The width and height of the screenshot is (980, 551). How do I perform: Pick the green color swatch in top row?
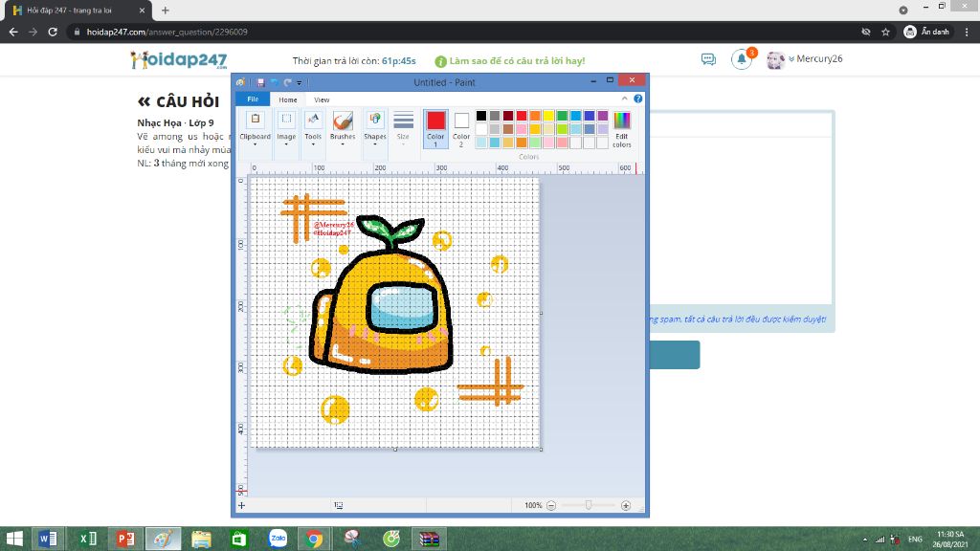point(562,116)
